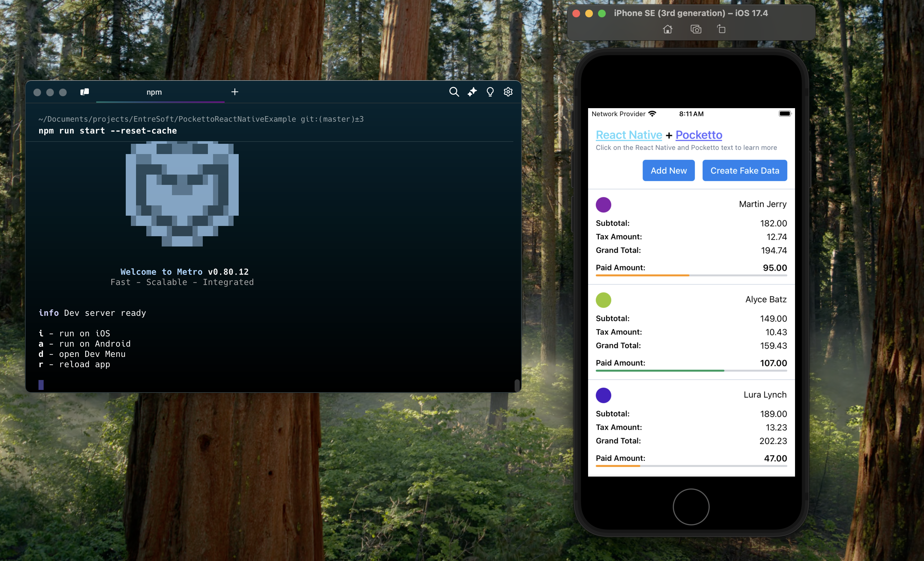Click the tabs panel icon in terminal

click(85, 92)
